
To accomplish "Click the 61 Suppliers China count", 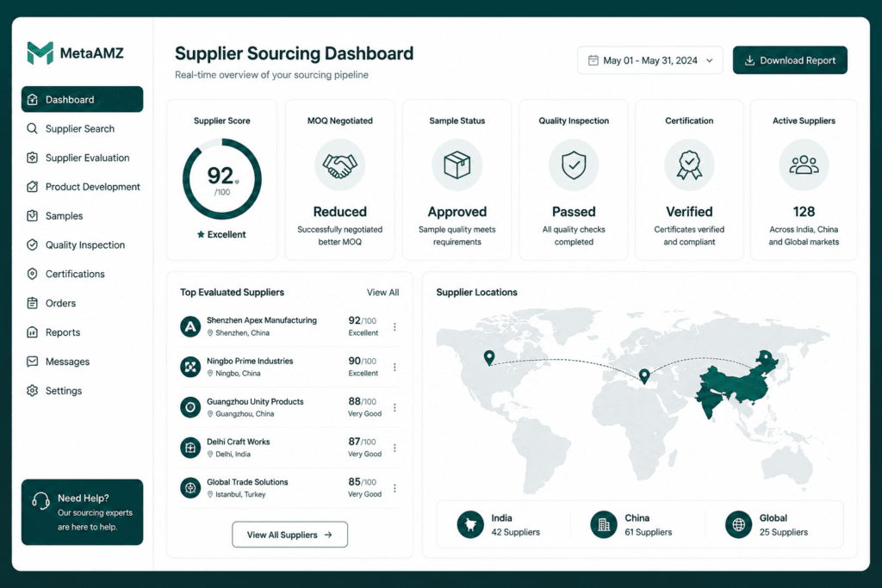I will point(648,532).
